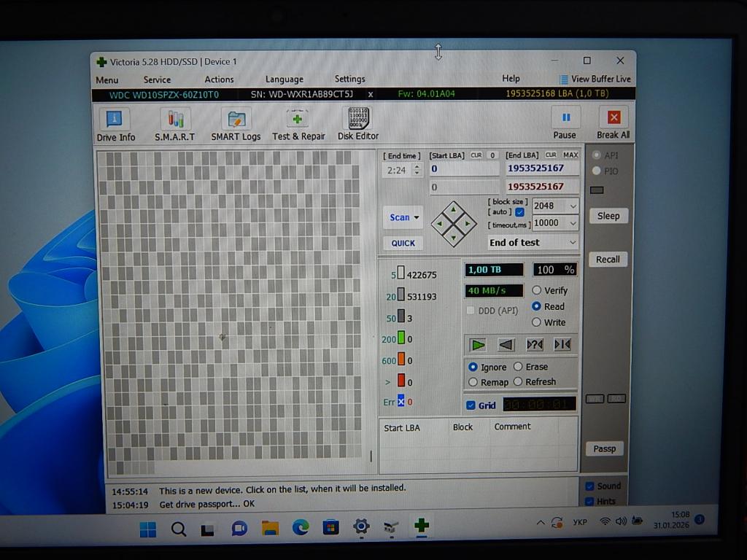
Task: Select the Write radio button
Action: click(536, 322)
